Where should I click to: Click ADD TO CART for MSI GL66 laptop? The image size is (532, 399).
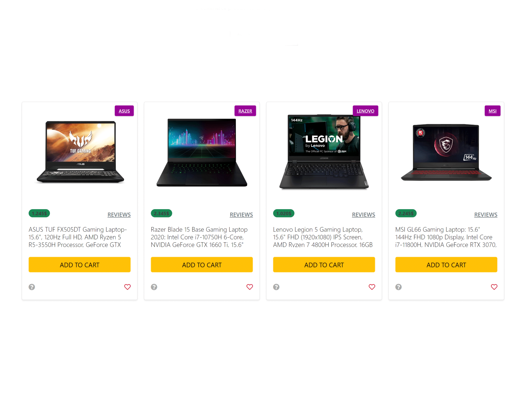[x=446, y=265]
